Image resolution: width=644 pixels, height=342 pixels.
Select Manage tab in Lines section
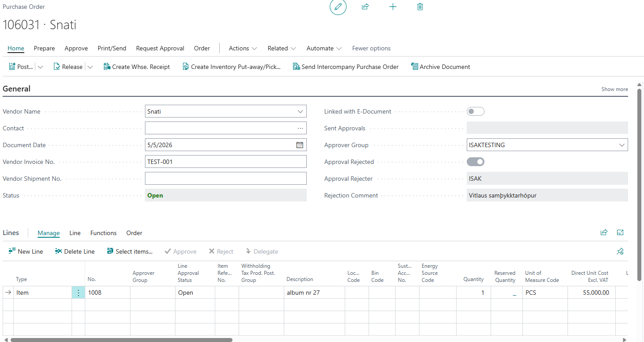pyautogui.click(x=49, y=233)
